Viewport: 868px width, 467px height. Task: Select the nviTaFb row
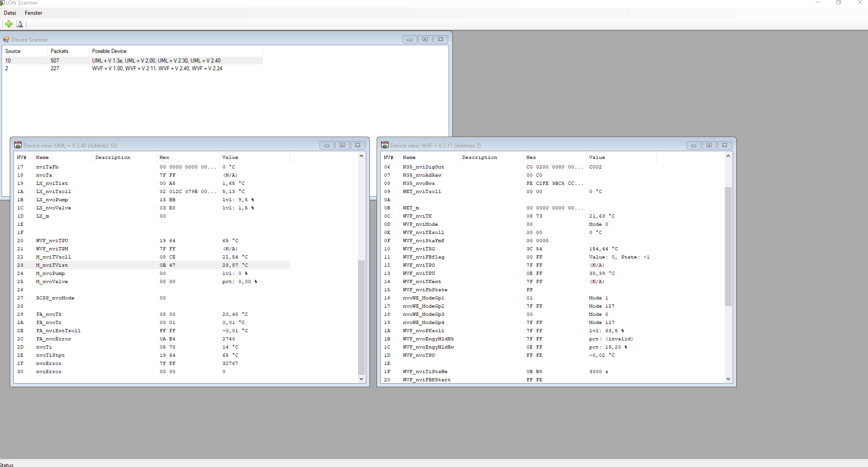click(153, 167)
